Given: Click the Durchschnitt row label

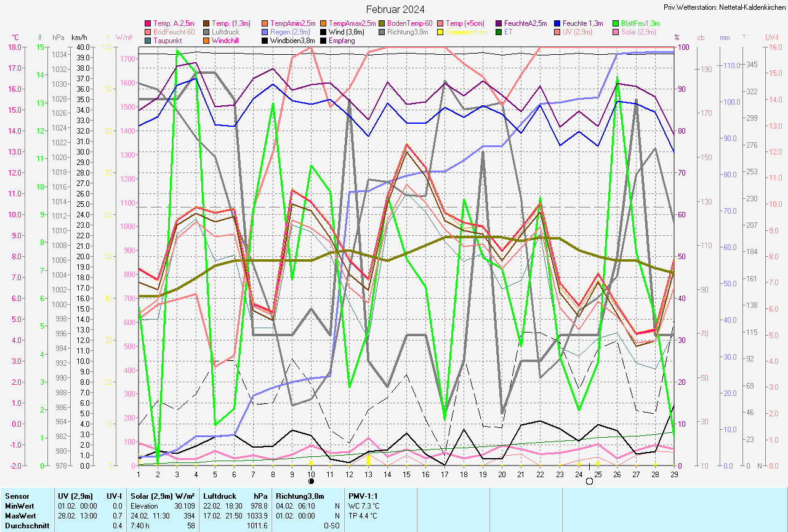Looking at the screenshot, I should pos(26,525).
